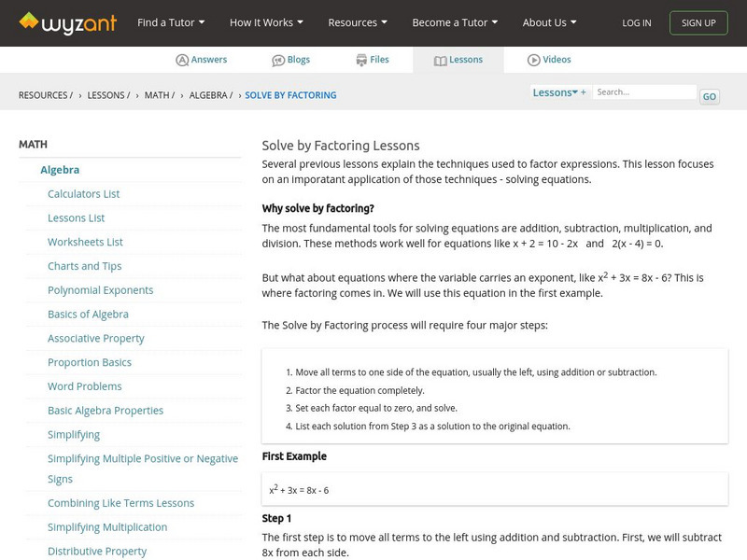This screenshot has width=747, height=560.
Task: Open the Resources dropdown menu
Action: pos(359,22)
